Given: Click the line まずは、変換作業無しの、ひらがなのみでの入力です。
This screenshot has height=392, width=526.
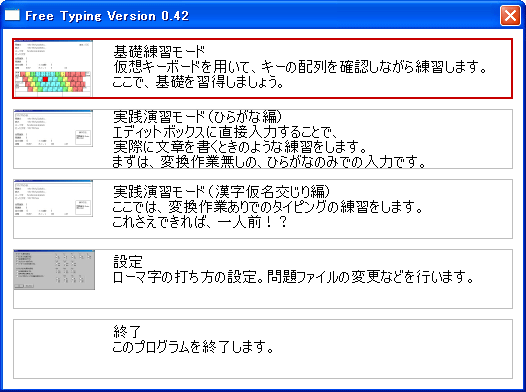Looking at the screenshot, I should pos(269,162).
